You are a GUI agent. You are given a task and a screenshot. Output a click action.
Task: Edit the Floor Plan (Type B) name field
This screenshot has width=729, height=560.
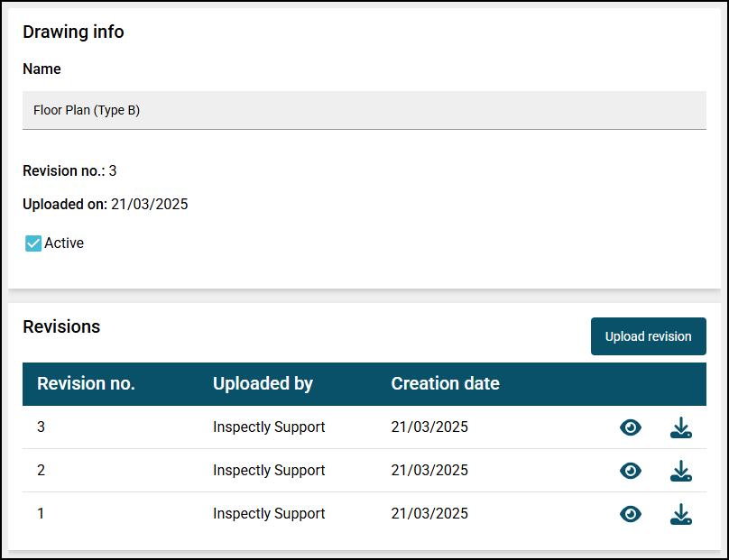coord(364,110)
